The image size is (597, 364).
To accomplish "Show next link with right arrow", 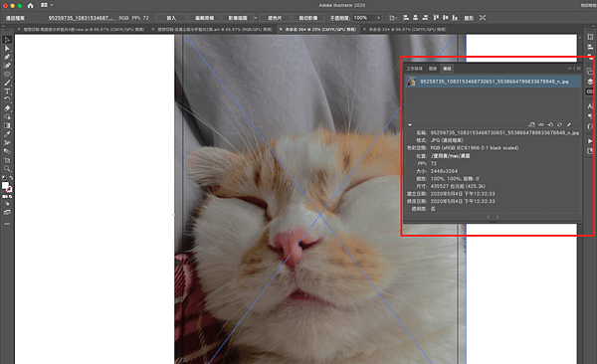I will tap(497, 217).
